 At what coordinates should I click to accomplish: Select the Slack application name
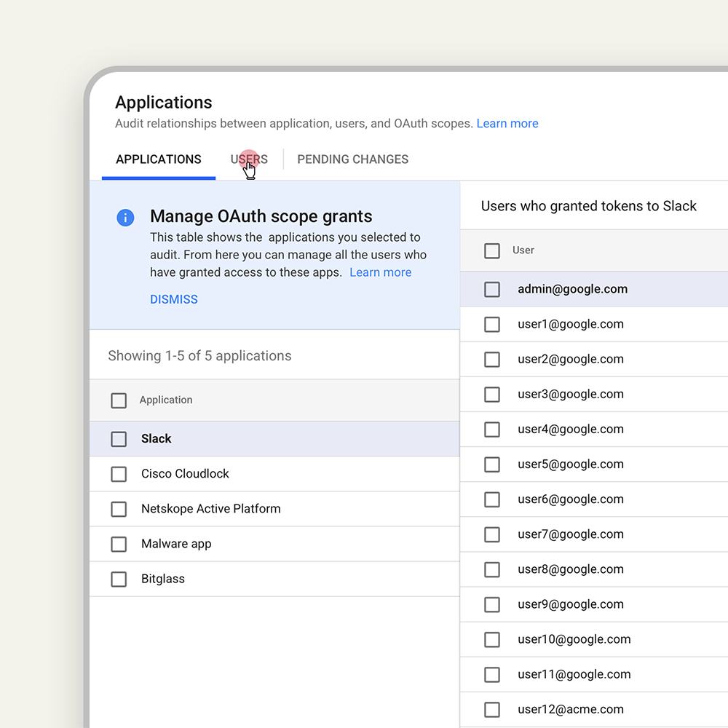pyautogui.click(x=156, y=439)
